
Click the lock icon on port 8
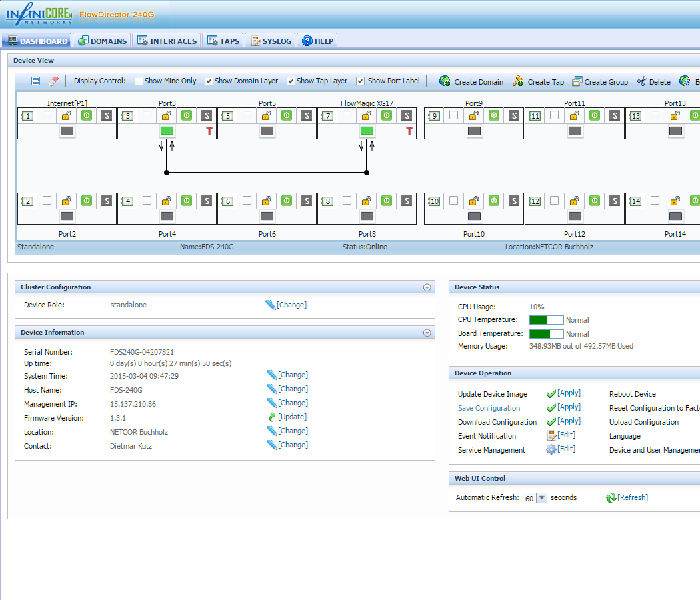367,201
